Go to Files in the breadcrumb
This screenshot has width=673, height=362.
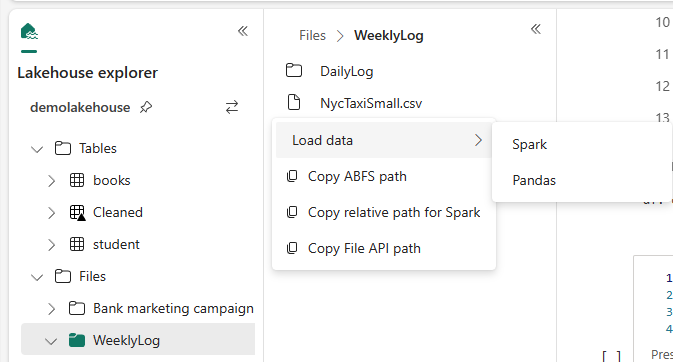click(x=312, y=35)
